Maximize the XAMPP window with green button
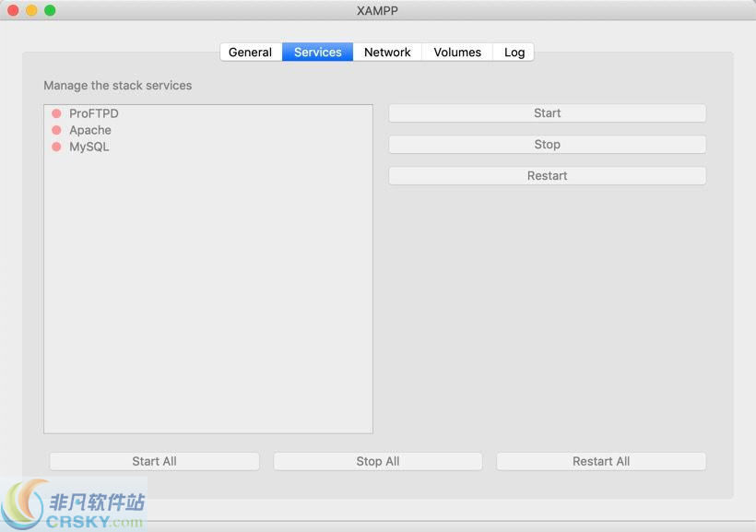Screen dimensions: 756x532 click(50, 10)
